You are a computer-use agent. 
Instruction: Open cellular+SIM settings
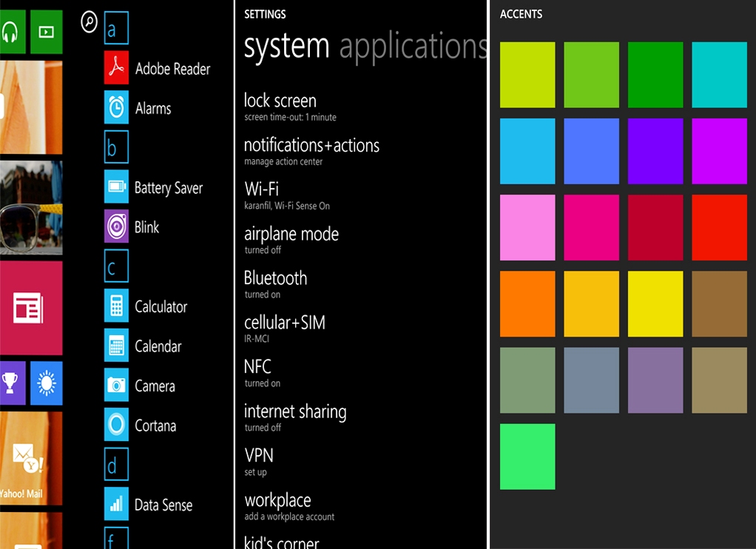pos(285,329)
